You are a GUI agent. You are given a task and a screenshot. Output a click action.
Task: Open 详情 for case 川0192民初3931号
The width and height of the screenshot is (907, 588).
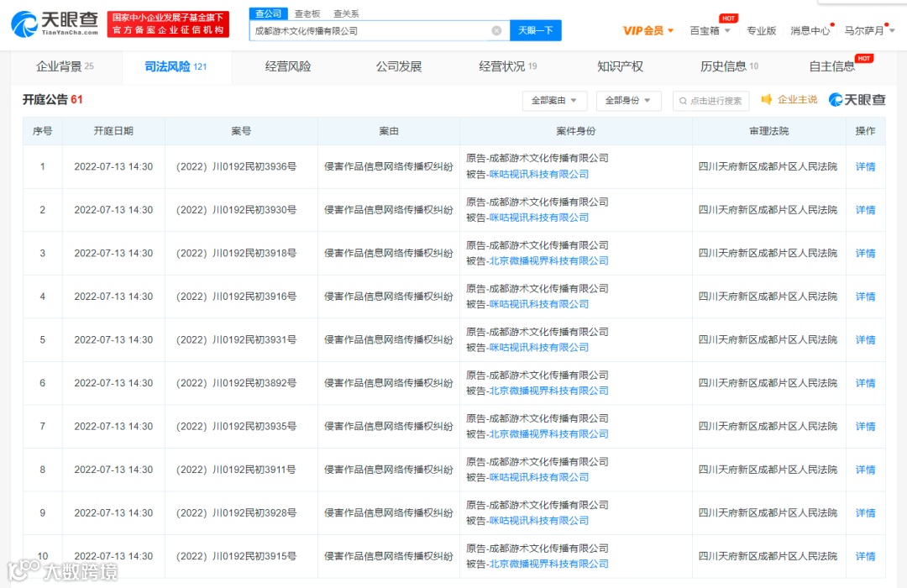click(x=865, y=339)
